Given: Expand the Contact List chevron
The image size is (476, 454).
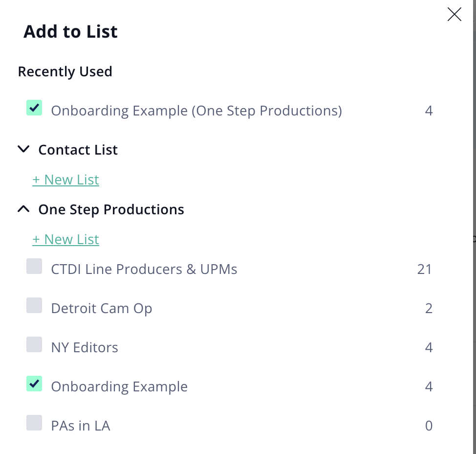Looking at the screenshot, I should 23,149.
